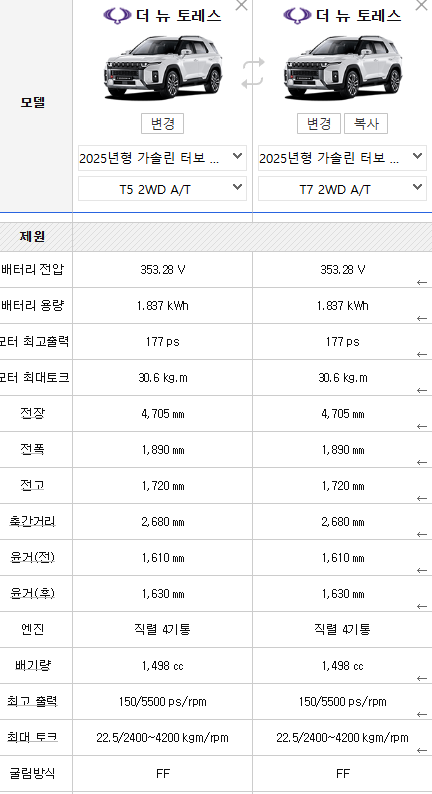Viewport: 432px width, 794px height.
Task: Click 1,610 mm in T5 column
Action: (163, 557)
